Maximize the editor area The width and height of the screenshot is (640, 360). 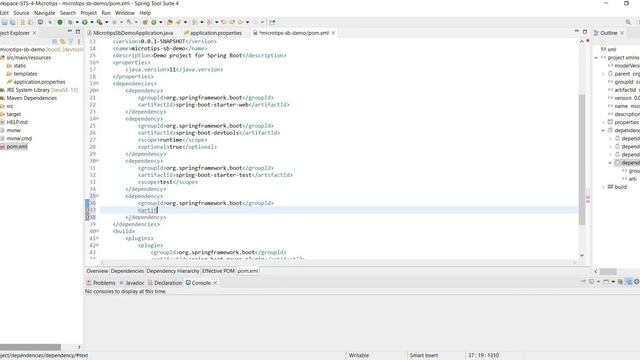pyautogui.click(x=585, y=31)
